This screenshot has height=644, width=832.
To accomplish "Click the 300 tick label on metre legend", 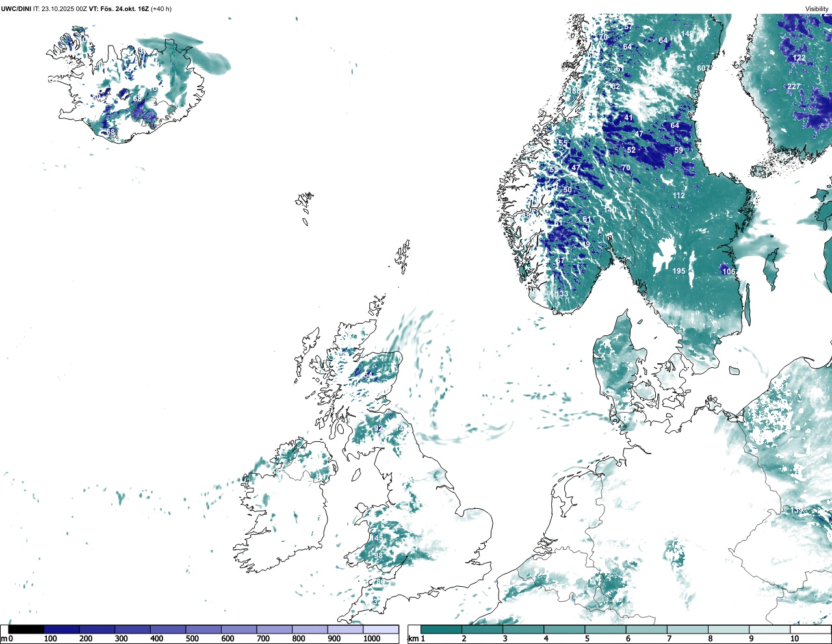I will pos(121,639).
